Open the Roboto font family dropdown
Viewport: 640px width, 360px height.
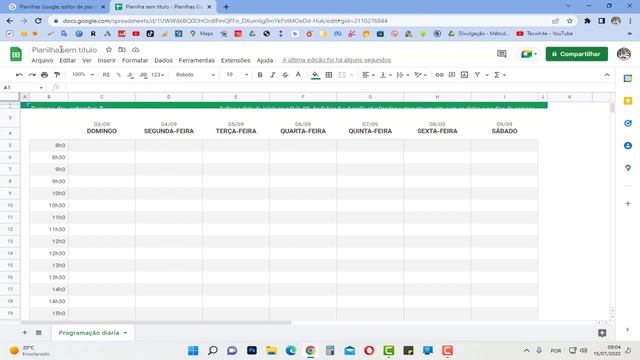(195, 75)
